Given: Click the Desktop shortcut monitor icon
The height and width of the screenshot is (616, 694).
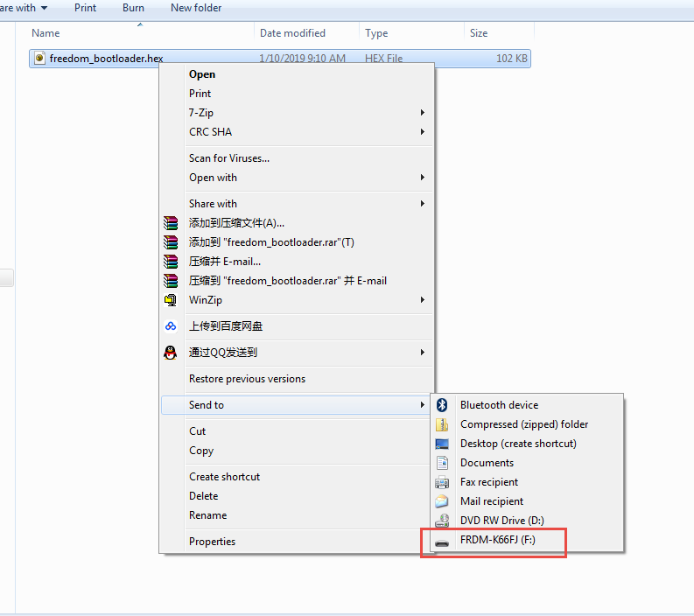Looking at the screenshot, I should 442,444.
